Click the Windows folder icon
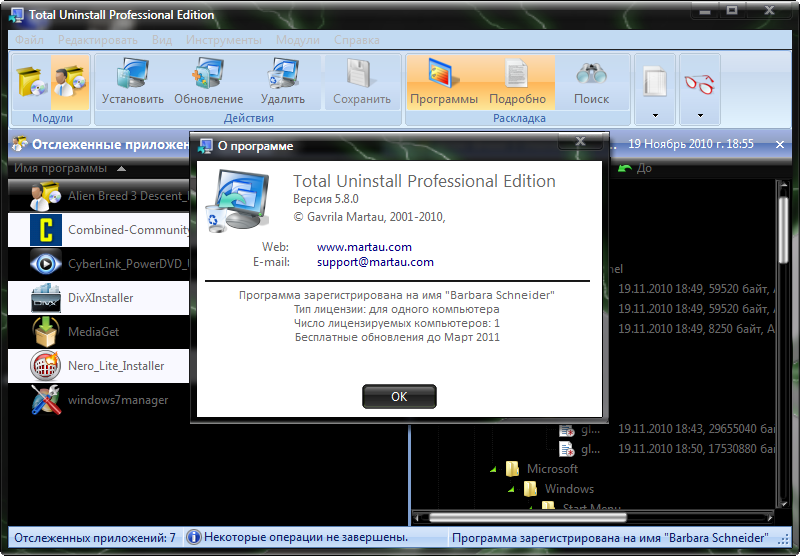This screenshot has width=800, height=556. (x=530, y=489)
